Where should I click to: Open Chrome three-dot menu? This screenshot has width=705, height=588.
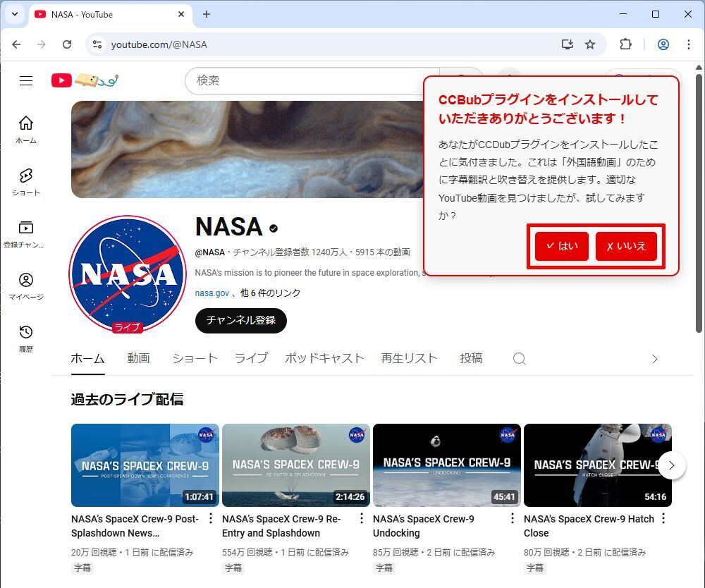(x=688, y=44)
